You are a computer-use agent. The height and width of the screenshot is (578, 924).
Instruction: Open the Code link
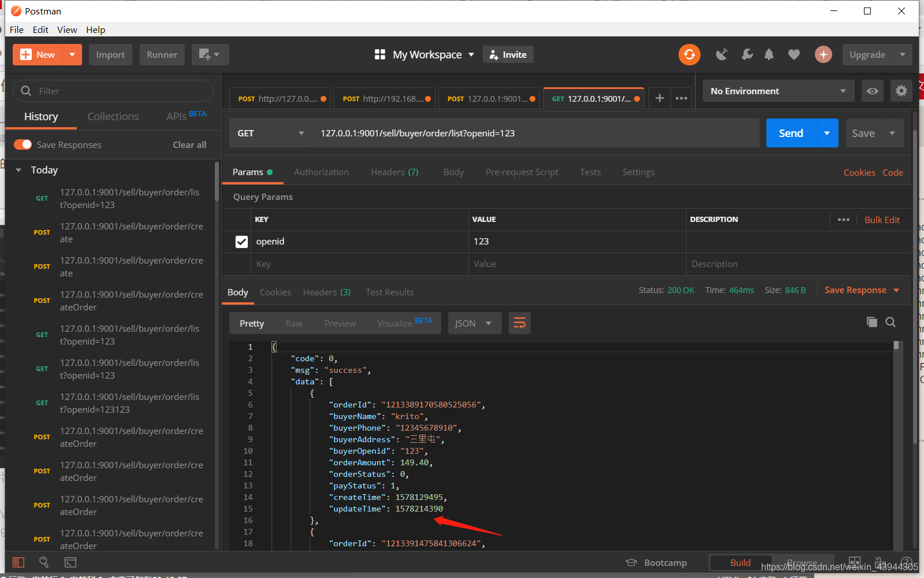tap(893, 172)
